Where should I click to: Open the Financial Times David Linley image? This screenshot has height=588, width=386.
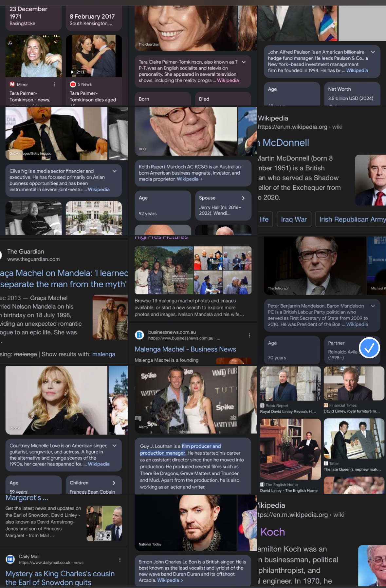pos(354,384)
